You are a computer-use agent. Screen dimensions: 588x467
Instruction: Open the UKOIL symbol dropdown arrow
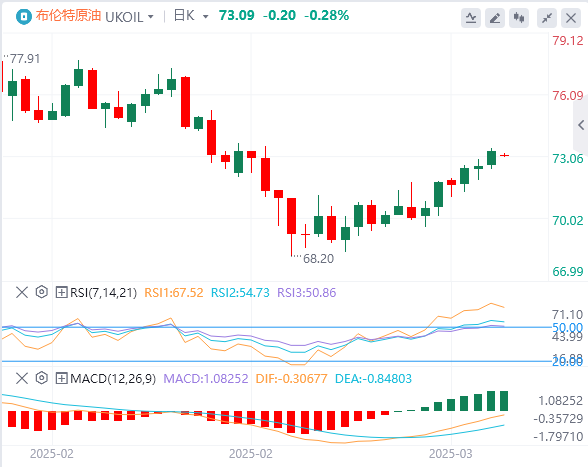coord(151,17)
